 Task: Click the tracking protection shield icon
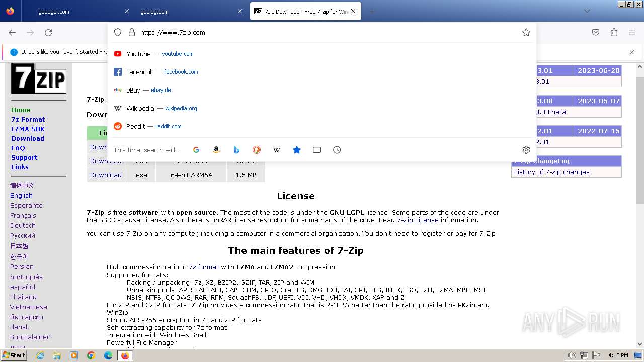(118, 32)
